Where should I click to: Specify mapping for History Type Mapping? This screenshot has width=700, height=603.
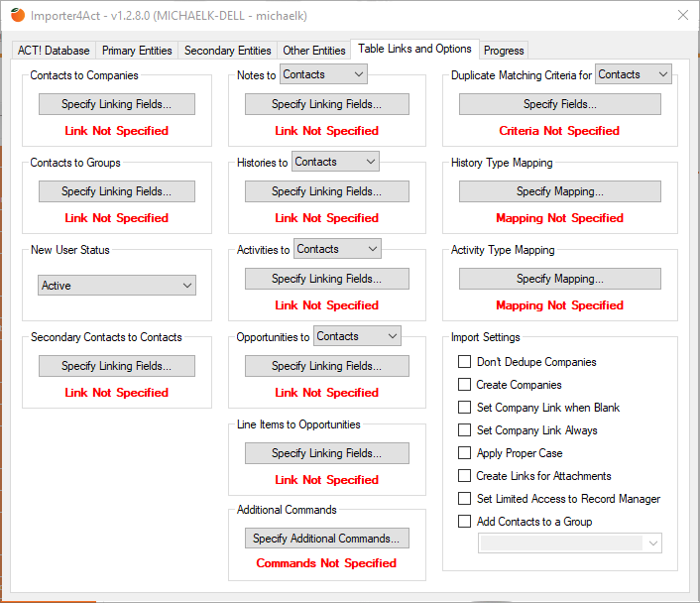(560, 191)
